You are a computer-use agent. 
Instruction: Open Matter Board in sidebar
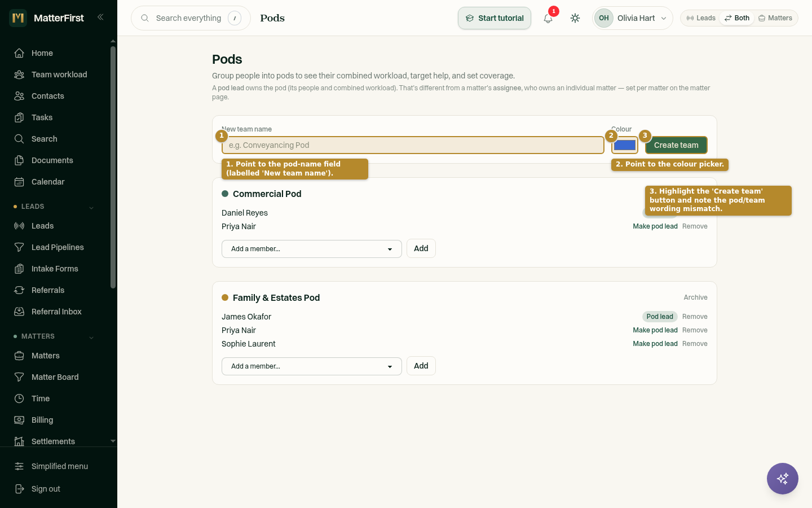click(x=54, y=377)
